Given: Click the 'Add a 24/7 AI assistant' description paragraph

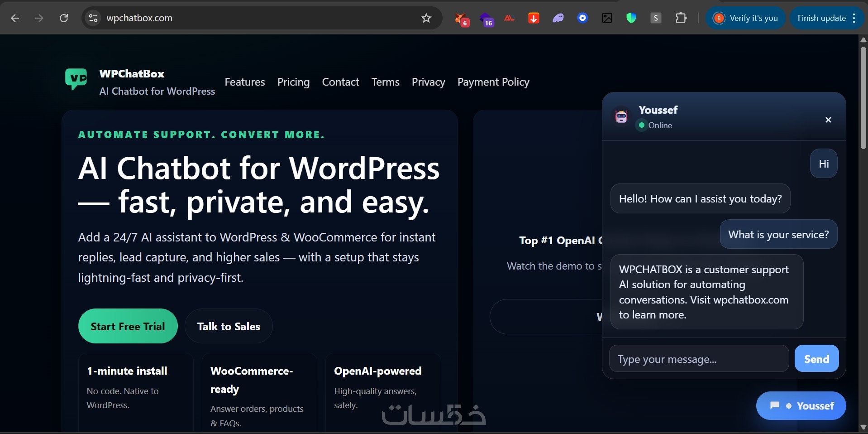Looking at the screenshot, I should (257, 257).
